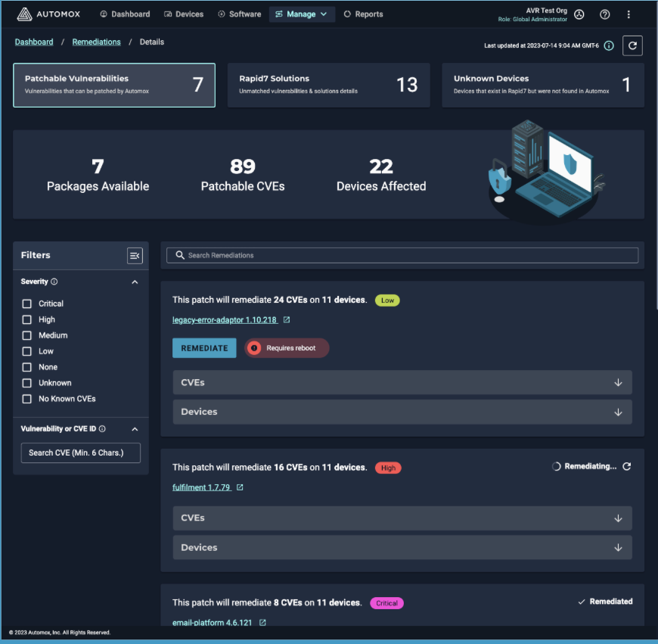Click the Automox logo

tap(48, 14)
